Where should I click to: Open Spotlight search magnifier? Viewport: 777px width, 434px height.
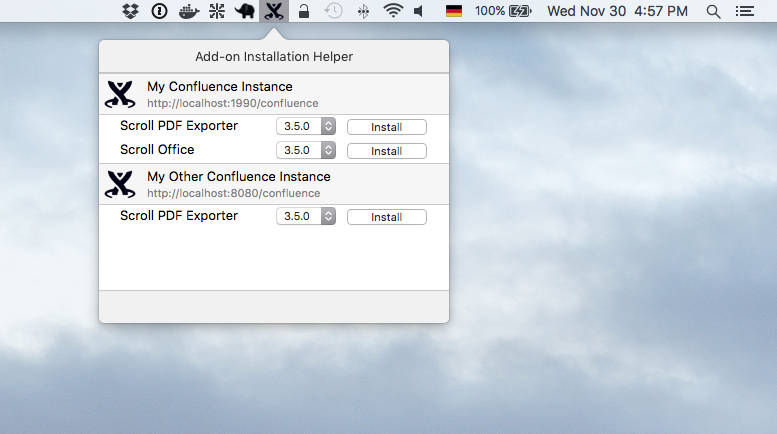pyautogui.click(x=713, y=11)
